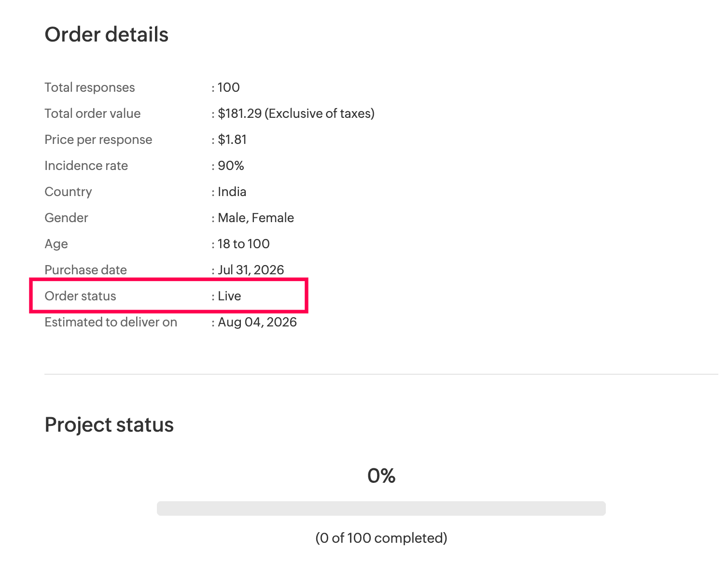The image size is (728, 564).
Task: Select the Live order status value
Action: click(x=229, y=296)
